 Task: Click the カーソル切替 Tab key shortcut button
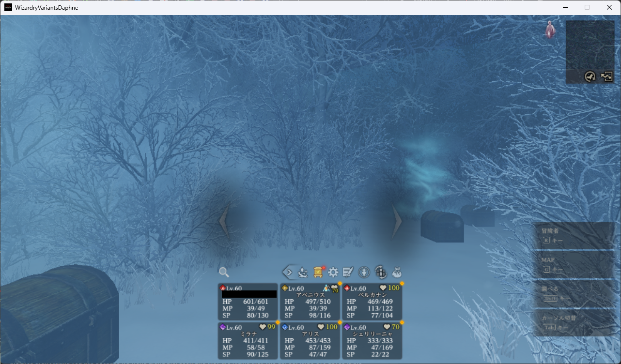point(574,323)
